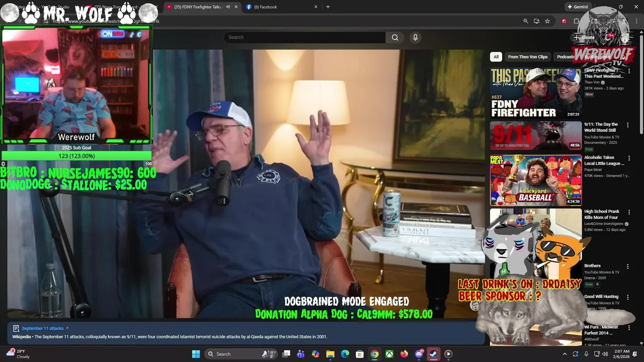Launch Microsoft Edge from taskbar

pyautogui.click(x=345, y=354)
